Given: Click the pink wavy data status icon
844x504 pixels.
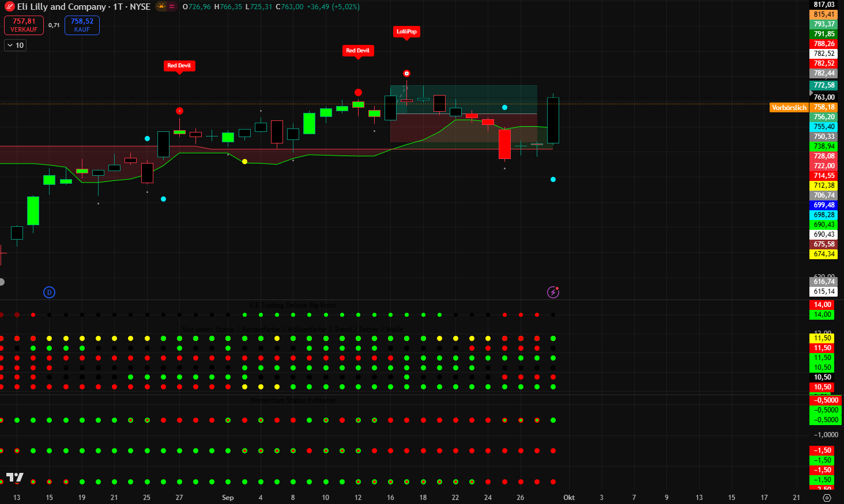Looking at the screenshot, I should pyautogui.click(x=172, y=7).
